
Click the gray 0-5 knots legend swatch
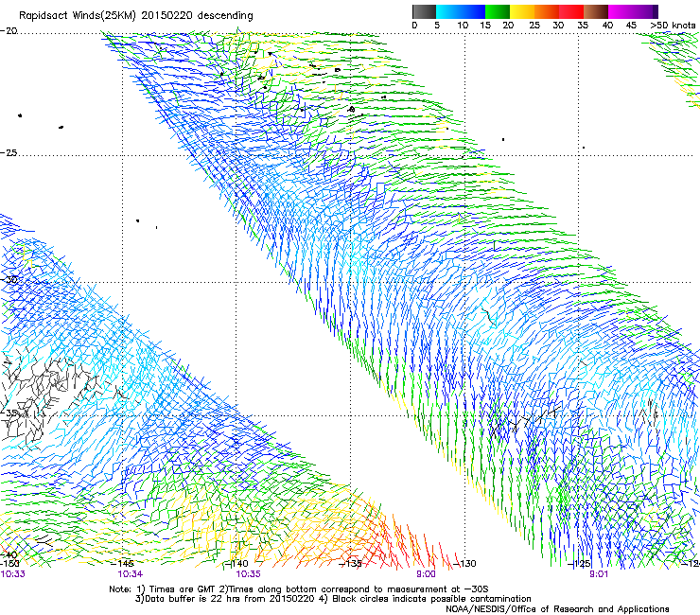(424, 11)
